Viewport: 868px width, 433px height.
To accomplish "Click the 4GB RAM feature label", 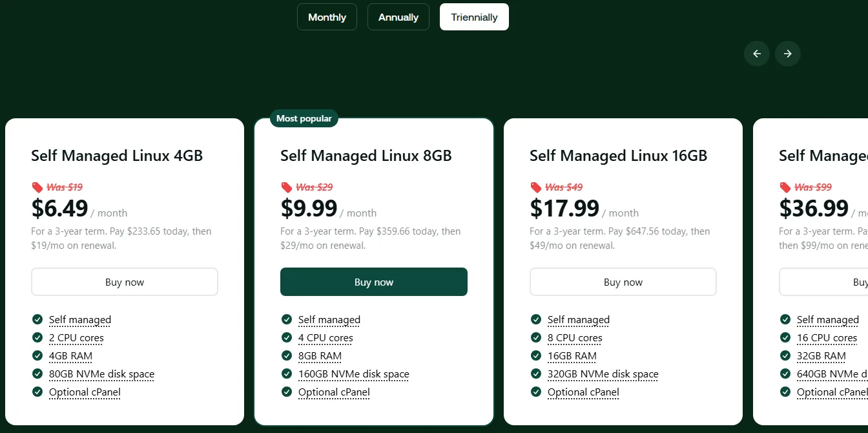I will pyautogui.click(x=71, y=356).
